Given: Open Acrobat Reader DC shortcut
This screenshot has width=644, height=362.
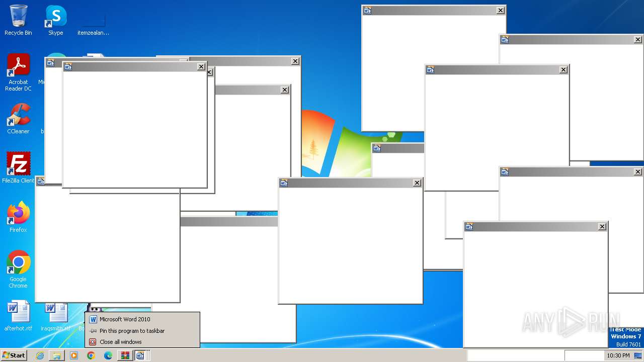Looking at the screenshot, I should [18, 72].
